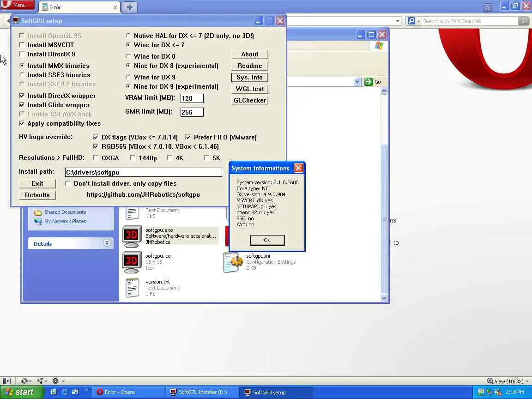This screenshot has width=532, height=399.
Task: Click first quick launch icon next to start
Action: point(54,392)
